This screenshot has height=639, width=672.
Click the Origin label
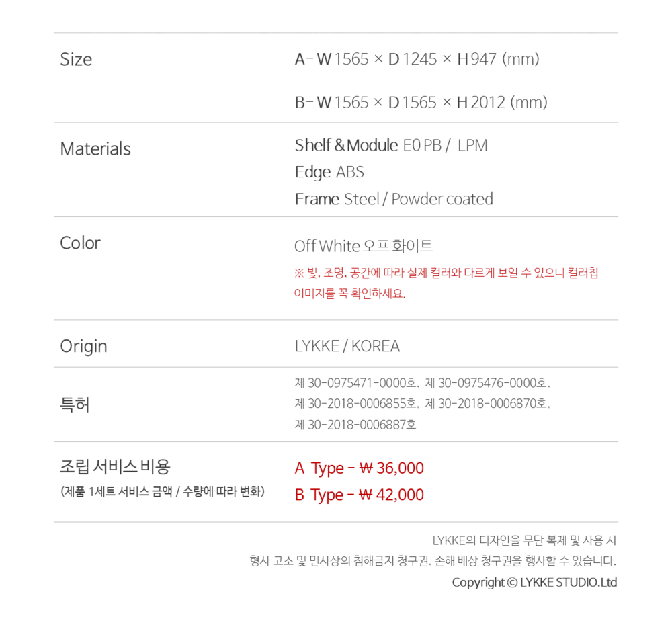(83, 346)
